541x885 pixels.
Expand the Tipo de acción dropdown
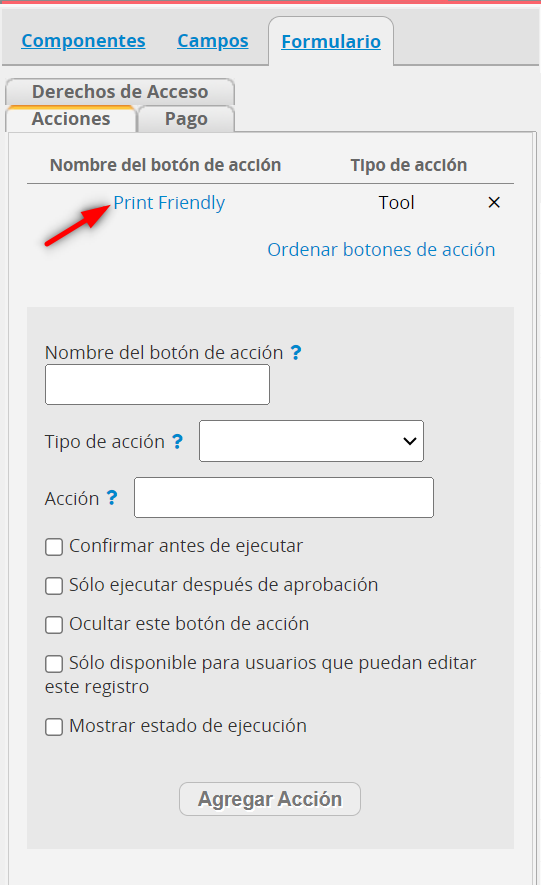point(311,441)
